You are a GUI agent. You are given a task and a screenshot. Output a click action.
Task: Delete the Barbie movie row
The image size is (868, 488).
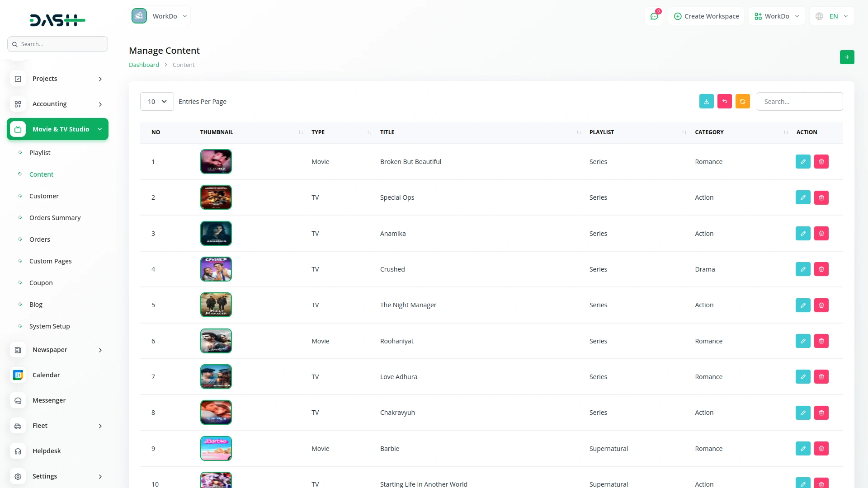pyautogui.click(x=821, y=449)
